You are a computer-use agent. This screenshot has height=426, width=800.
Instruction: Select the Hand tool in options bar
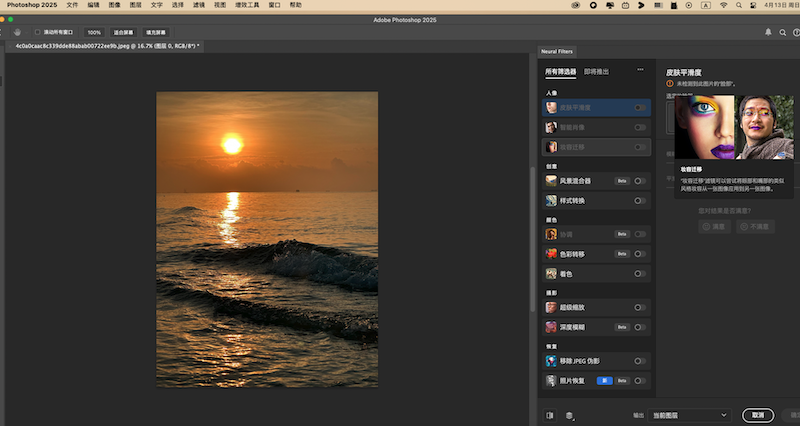[17, 32]
